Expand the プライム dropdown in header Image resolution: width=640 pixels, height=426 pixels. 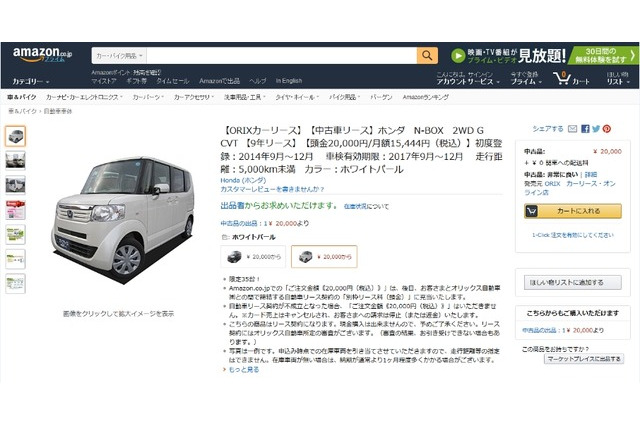pos(526,82)
